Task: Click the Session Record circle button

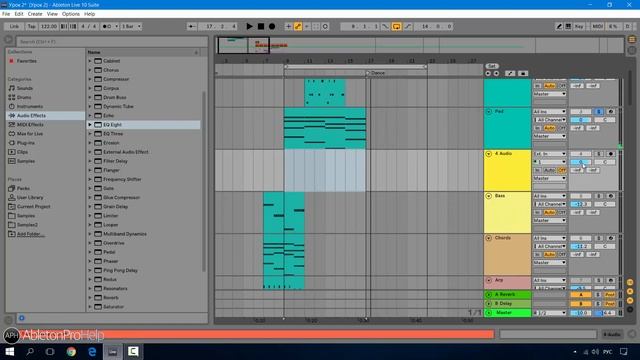Action: 325,27
